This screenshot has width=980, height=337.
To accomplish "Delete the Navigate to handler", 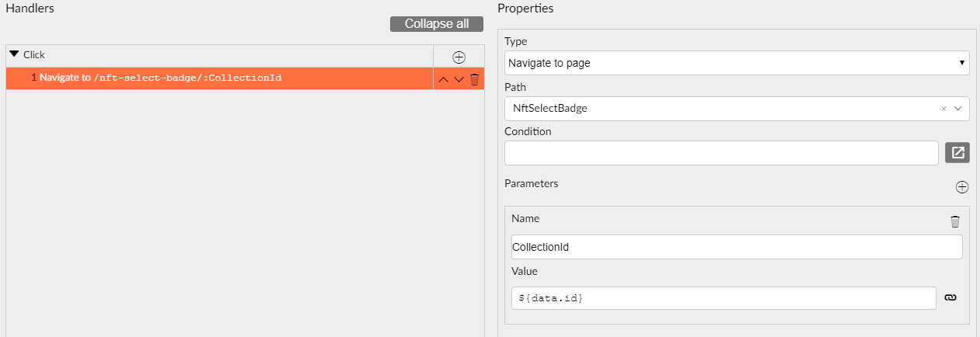I will tap(474, 78).
